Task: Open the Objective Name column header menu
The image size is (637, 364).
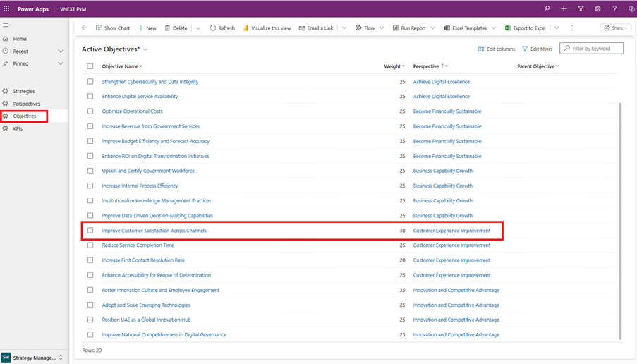Action: pos(122,66)
